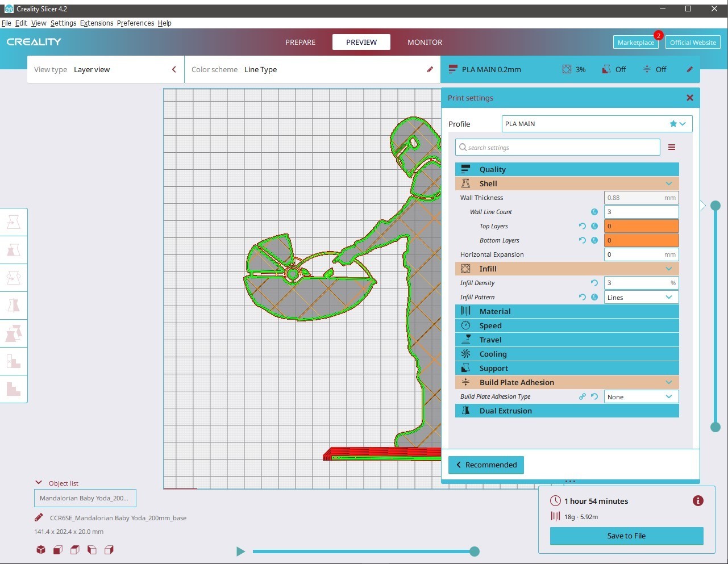The width and height of the screenshot is (728, 564).
Task: Click the formula icon beside Infill Pattern
Action: tap(594, 297)
